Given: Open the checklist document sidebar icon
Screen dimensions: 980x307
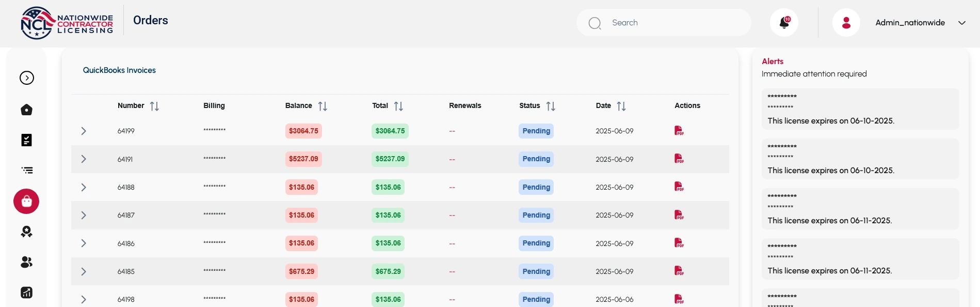Looking at the screenshot, I should pos(26,140).
